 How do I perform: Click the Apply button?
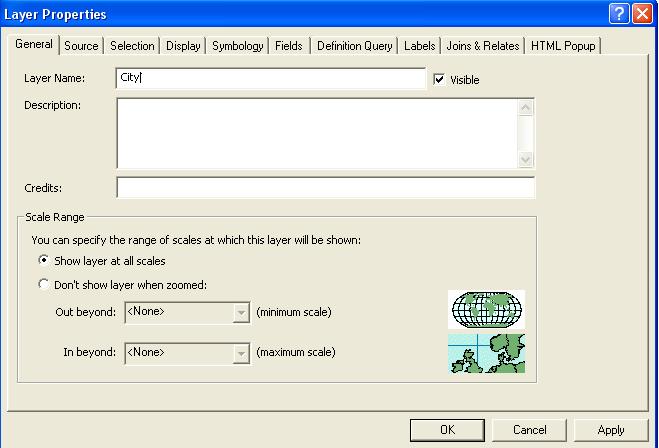(610, 430)
